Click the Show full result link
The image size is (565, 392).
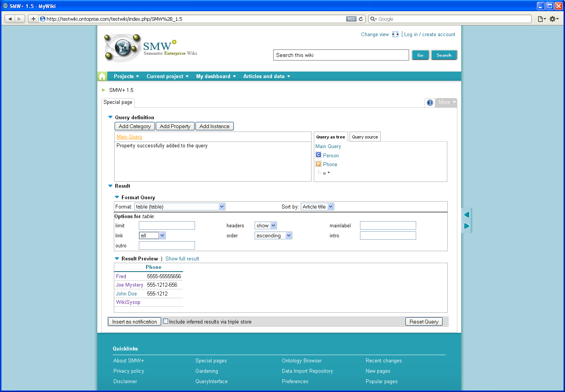(x=182, y=259)
